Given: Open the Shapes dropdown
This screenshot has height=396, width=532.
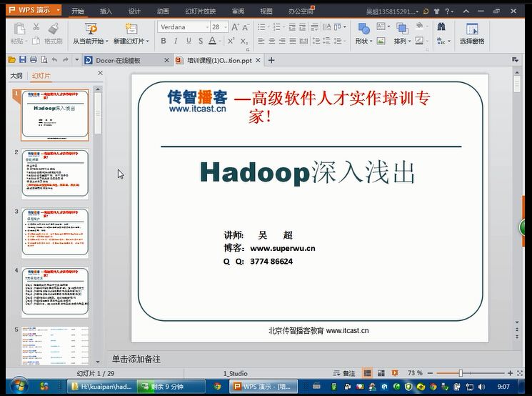Looking at the screenshot, I should [363, 41].
